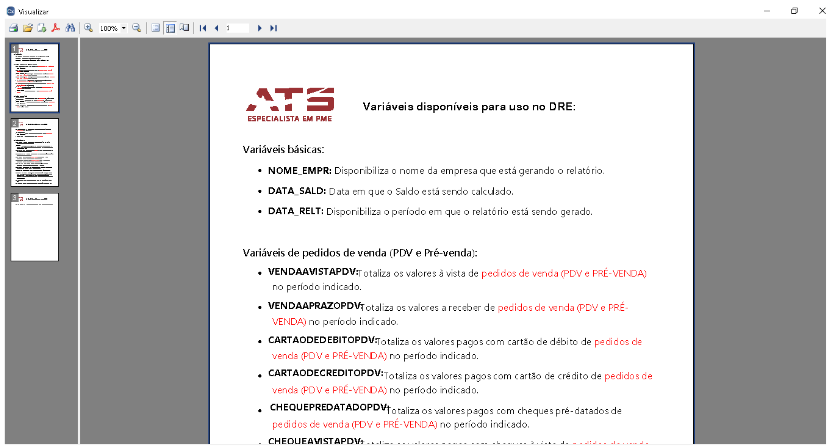Click the CHEQUEPREDATADOPDV variable name
The height and width of the screenshot is (447, 834).
328,407
